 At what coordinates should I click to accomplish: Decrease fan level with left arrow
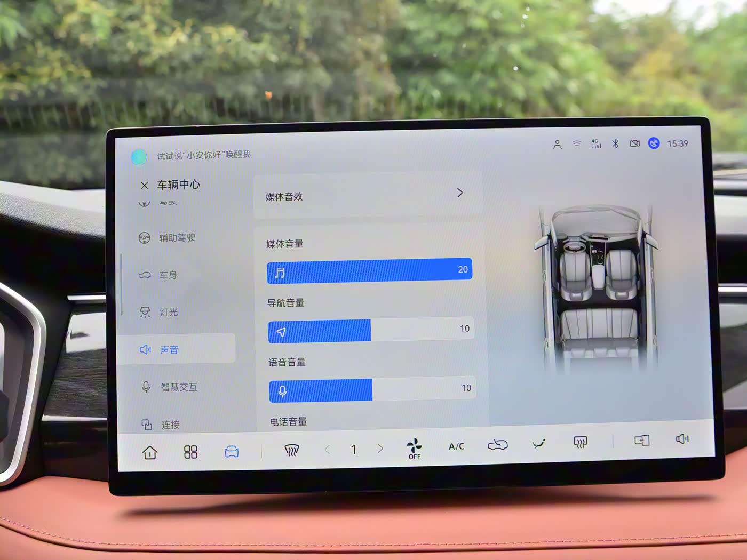[x=327, y=450]
